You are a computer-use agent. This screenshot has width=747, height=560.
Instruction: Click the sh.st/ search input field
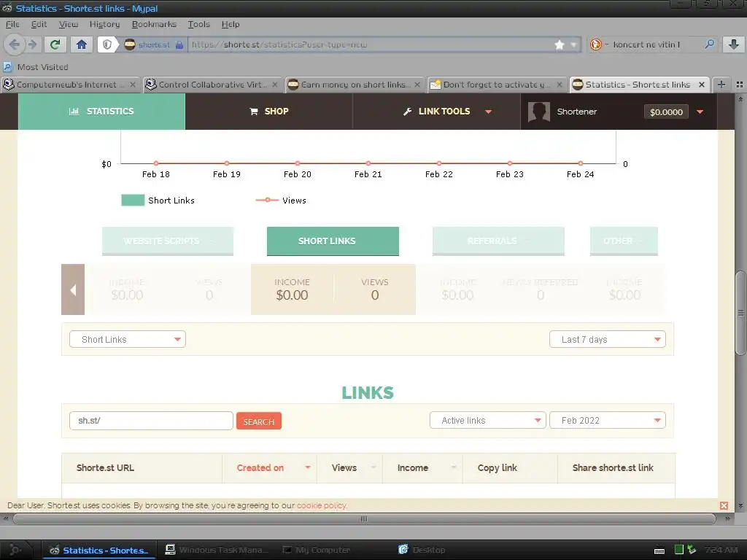(151, 421)
